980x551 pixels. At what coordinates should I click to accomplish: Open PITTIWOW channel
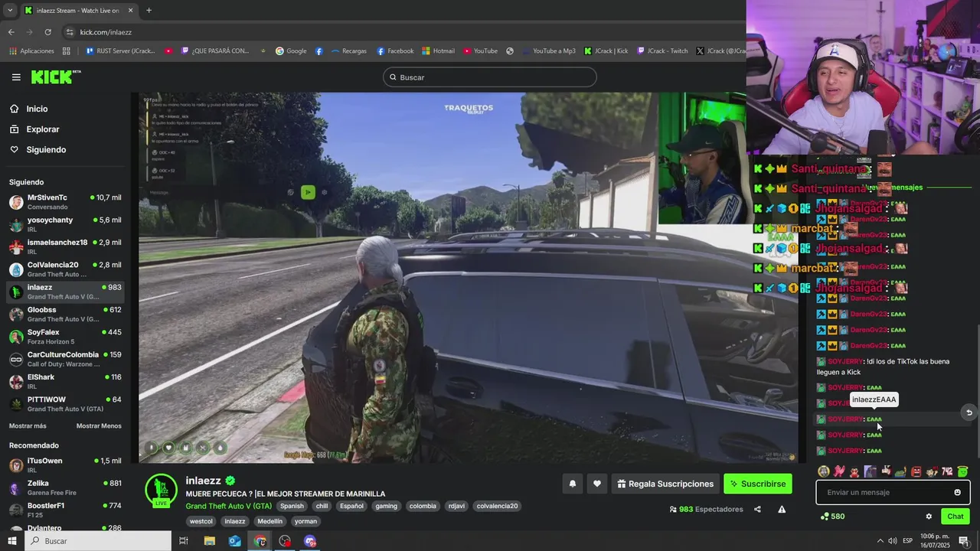(65, 404)
